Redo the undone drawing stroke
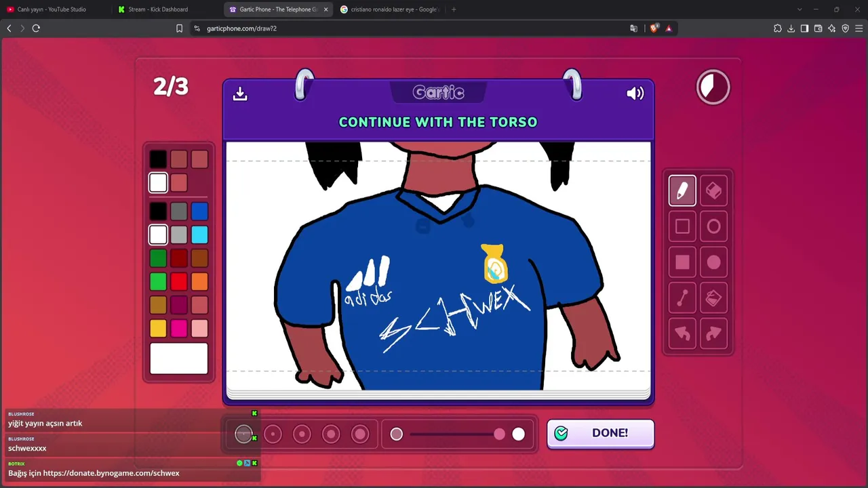This screenshot has height=488, width=868. pos(713,333)
